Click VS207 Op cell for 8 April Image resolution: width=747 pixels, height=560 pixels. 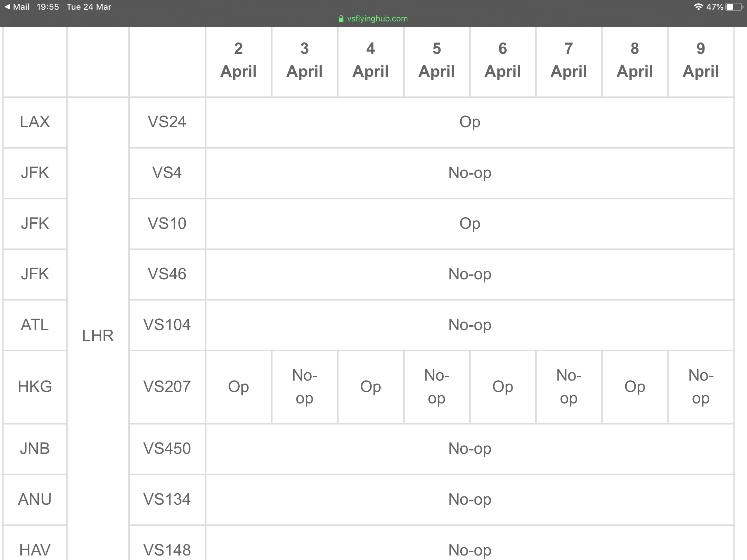635,387
